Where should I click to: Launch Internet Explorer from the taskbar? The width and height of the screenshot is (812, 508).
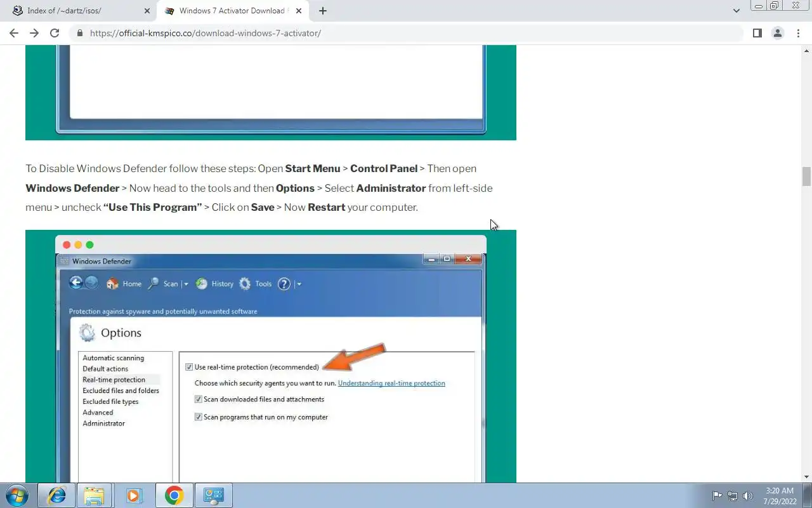coord(56,495)
